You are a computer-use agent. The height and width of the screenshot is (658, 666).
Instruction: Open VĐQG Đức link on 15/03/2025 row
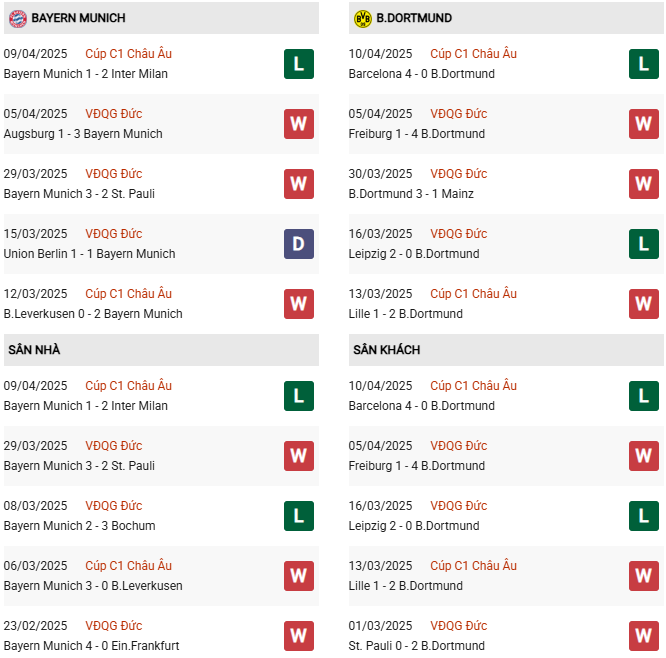click(114, 234)
